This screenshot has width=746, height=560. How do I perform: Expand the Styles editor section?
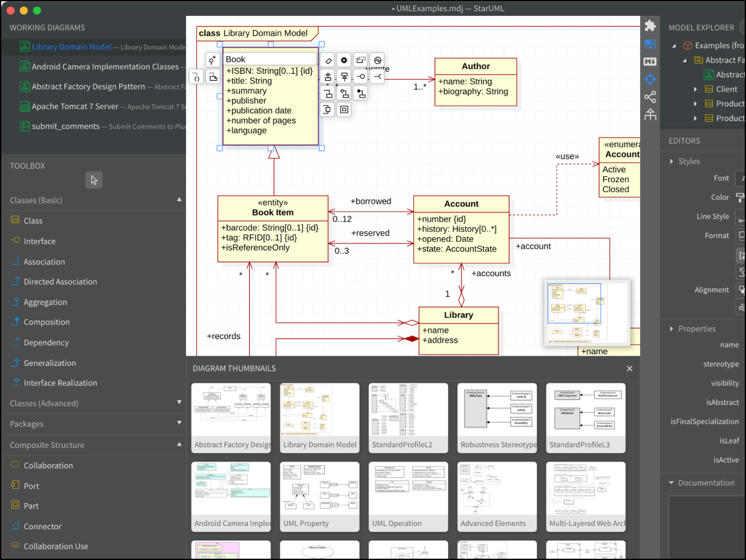(671, 161)
